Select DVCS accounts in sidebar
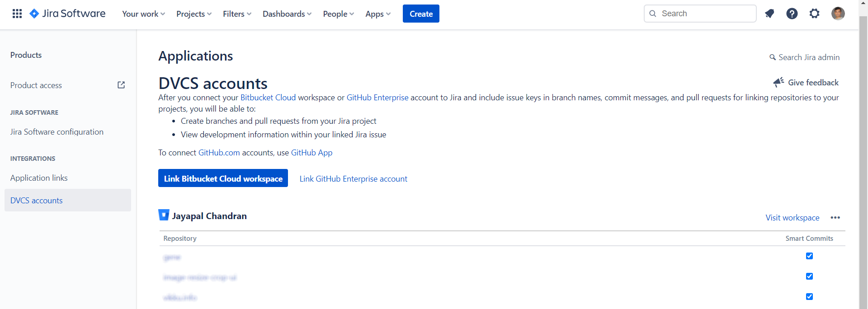 68,200
